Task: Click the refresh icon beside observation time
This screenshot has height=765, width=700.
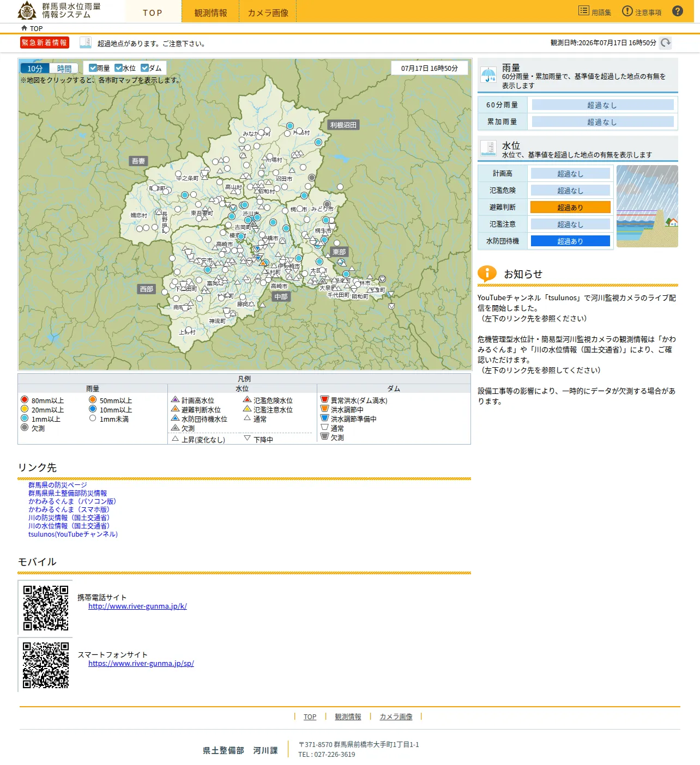Action: click(x=665, y=42)
